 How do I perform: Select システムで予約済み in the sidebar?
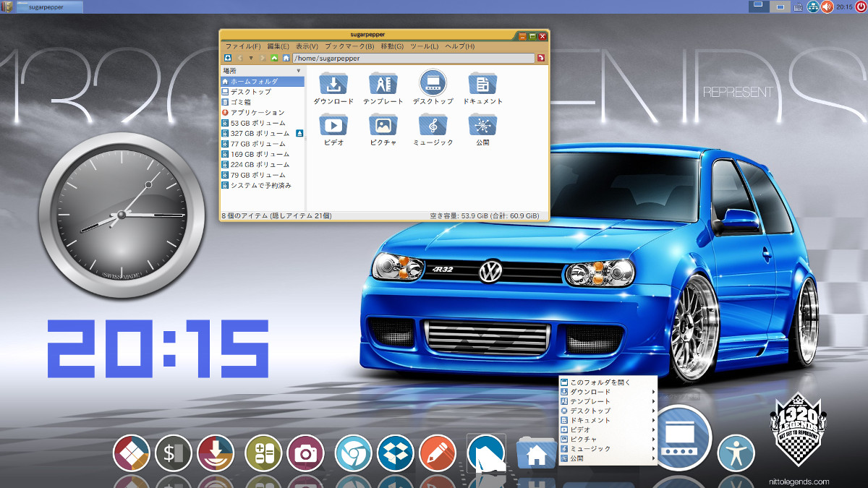coord(263,185)
